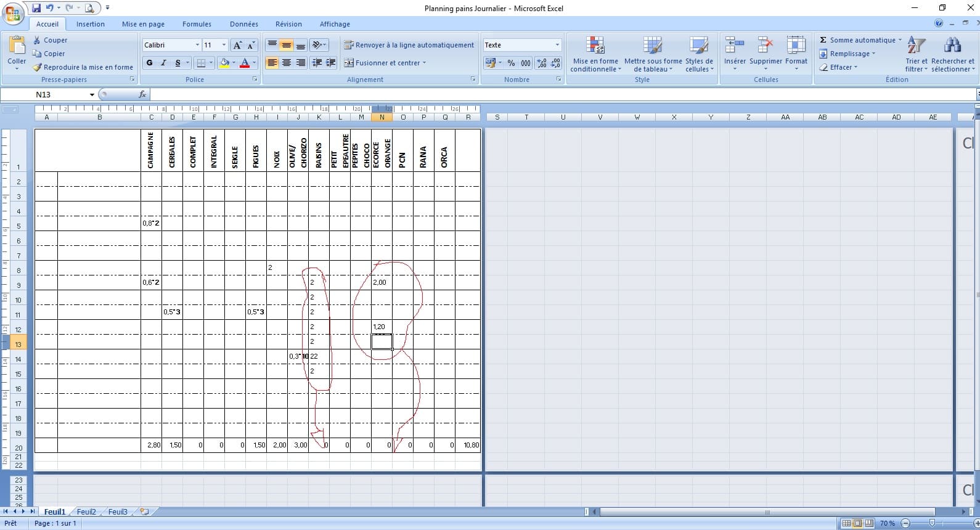Switch to the Insertion ribbon tab
980x530 pixels.
pos(91,24)
